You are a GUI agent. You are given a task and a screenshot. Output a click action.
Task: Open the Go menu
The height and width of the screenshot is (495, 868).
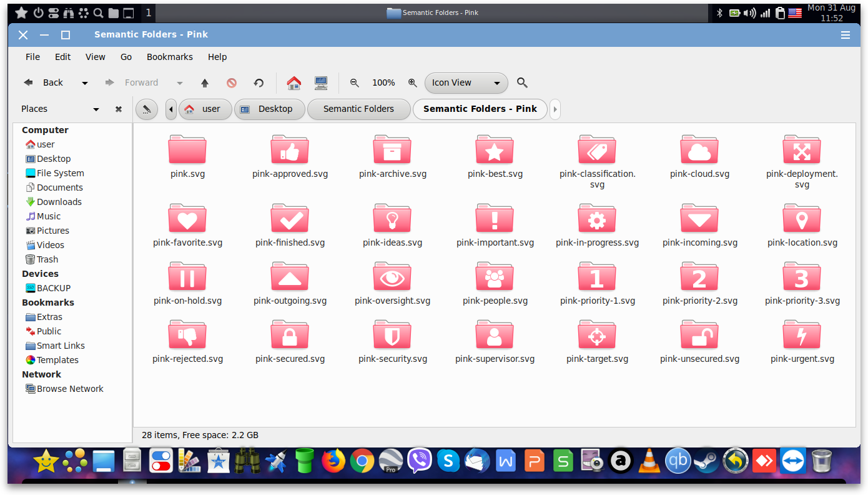(x=126, y=57)
